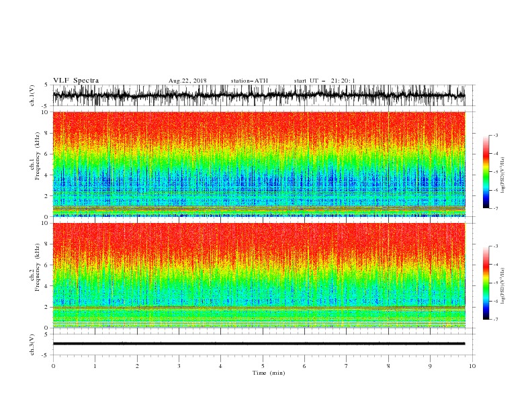Click time axis tick label "6"
Viewport: 532px width, 411px height.
304,366
